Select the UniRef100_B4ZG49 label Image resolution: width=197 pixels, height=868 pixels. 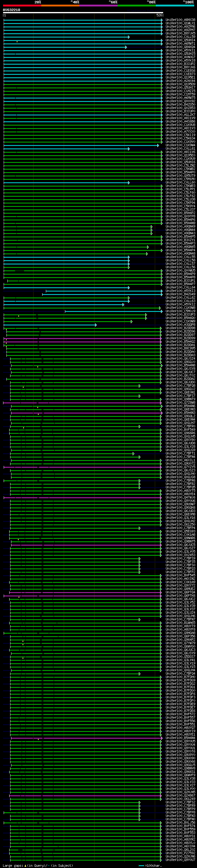pos(180,294)
